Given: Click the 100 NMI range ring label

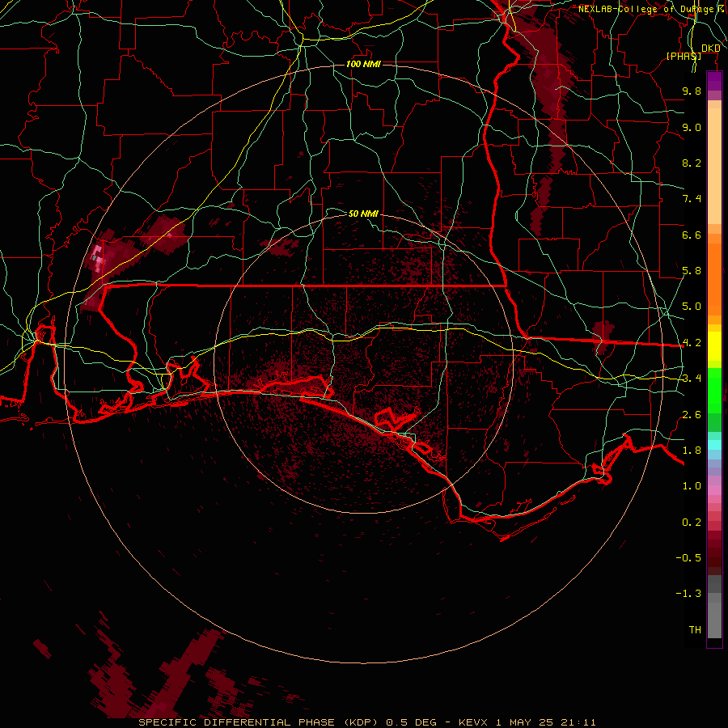Looking at the screenshot, I should pos(363,64).
